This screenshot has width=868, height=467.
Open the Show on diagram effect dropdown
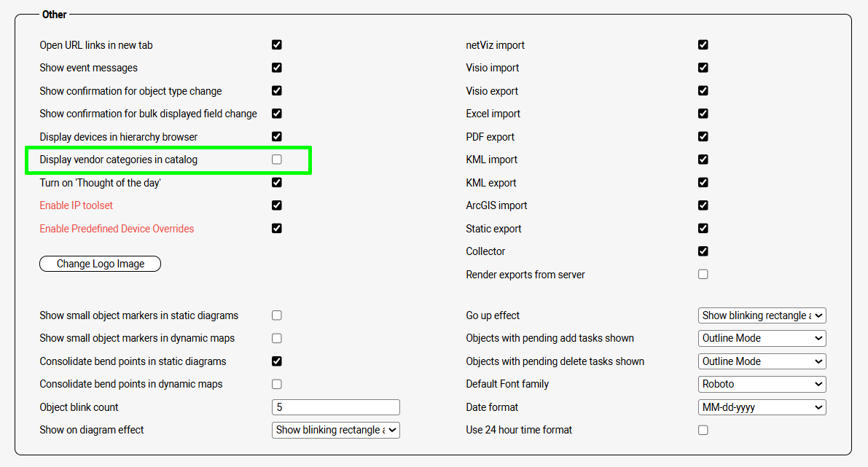336,430
